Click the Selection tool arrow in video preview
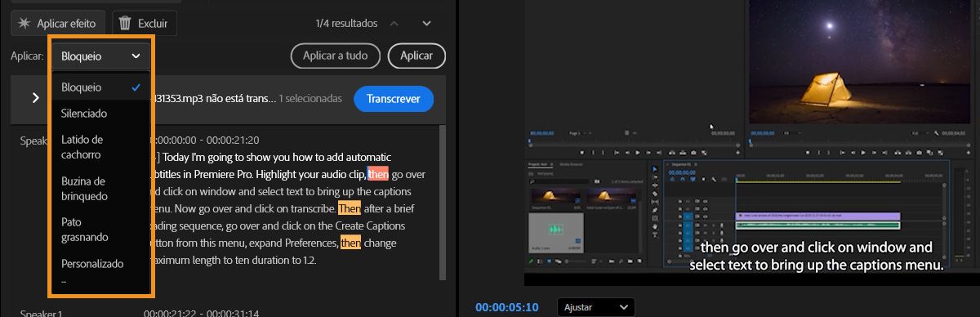 pos(655,169)
